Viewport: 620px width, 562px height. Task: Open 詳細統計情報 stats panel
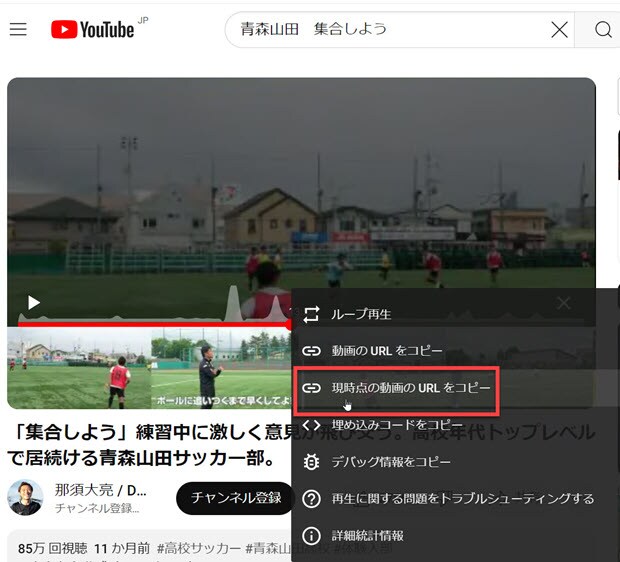(x=368, y=535)
